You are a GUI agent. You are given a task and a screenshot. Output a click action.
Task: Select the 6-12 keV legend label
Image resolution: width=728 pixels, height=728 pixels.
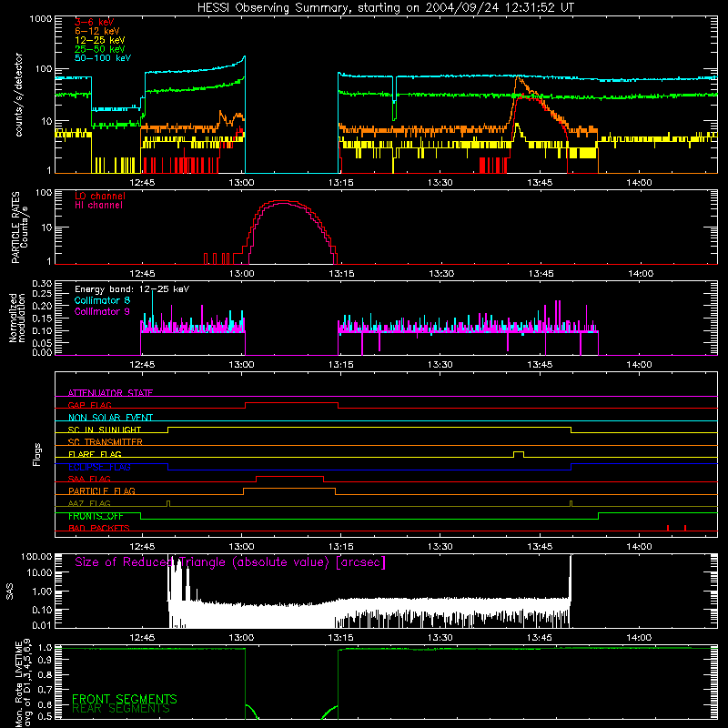(97, 31)
